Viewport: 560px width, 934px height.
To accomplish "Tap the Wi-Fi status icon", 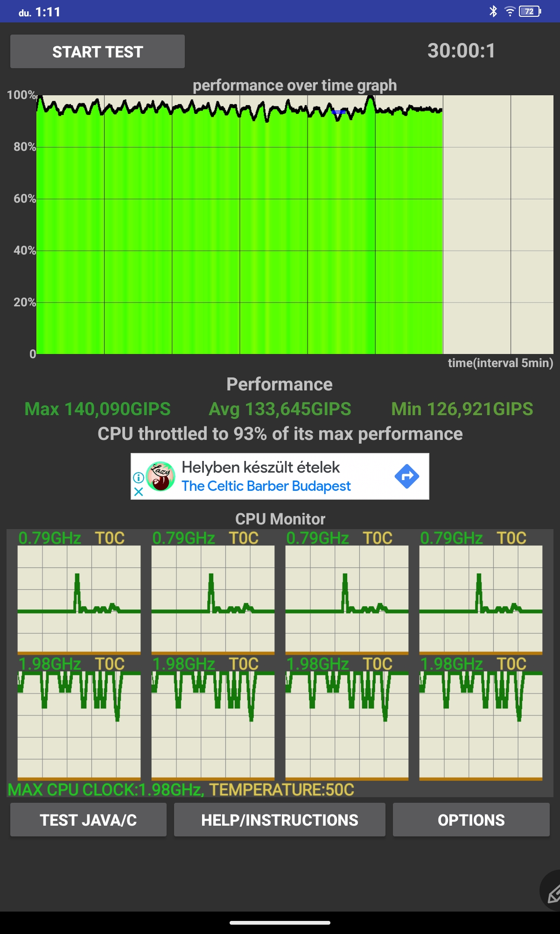I will tap(510, 11).
